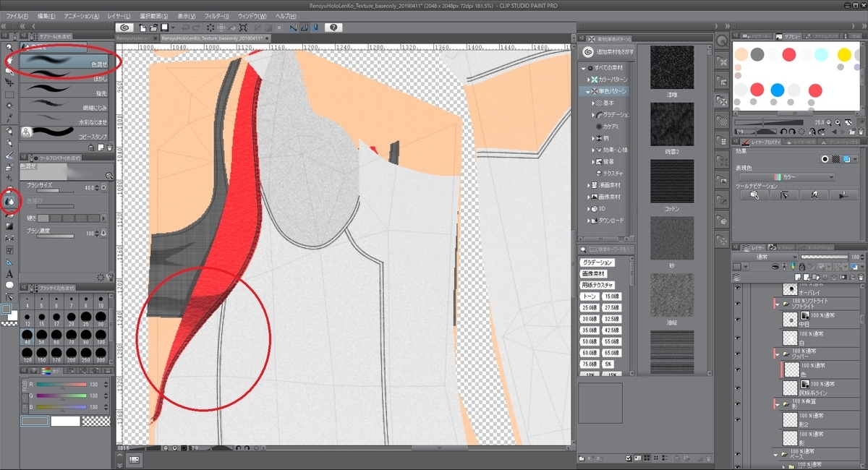
Task: Adjust the layer opacity slider in layer panel
Action: pos(823,257)
